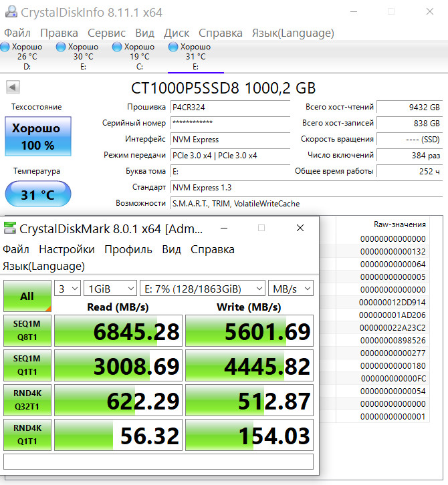Image resolution: width=448 pixels, height=485 pixels.
Task: Click the masked serial number field
Action: (230, 123)
